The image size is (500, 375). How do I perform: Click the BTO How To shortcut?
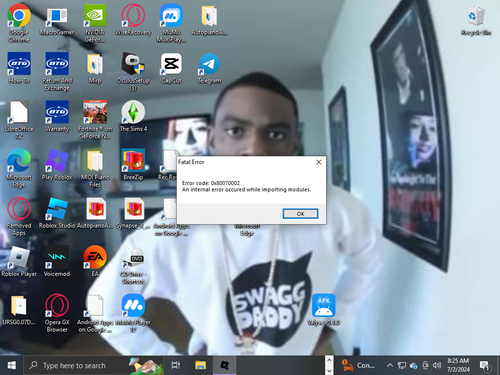pos(19,68)
